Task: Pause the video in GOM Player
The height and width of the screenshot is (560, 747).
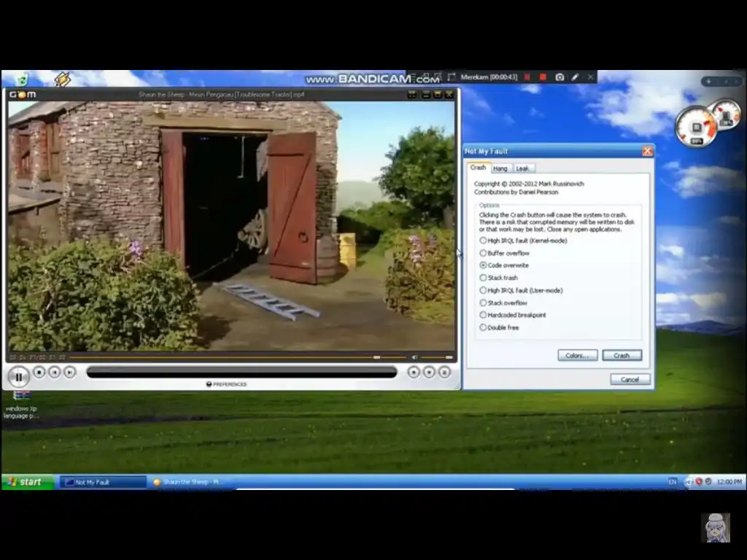Action: (18, 377)
